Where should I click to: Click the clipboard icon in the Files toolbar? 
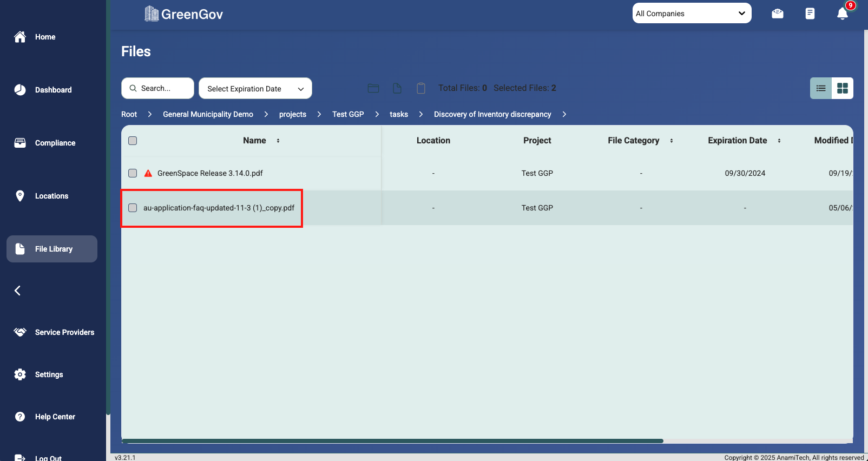coord(421,88)
